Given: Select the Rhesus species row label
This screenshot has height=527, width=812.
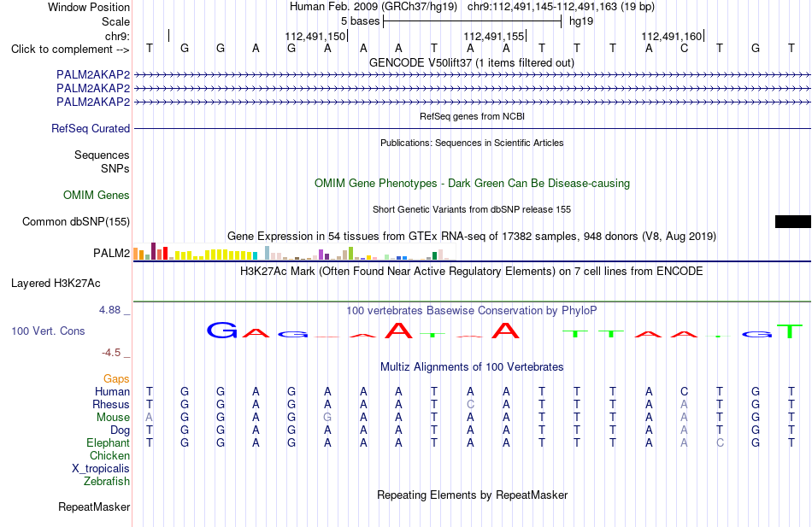Looking at the screenshot, I should click(x=111, y=404).
